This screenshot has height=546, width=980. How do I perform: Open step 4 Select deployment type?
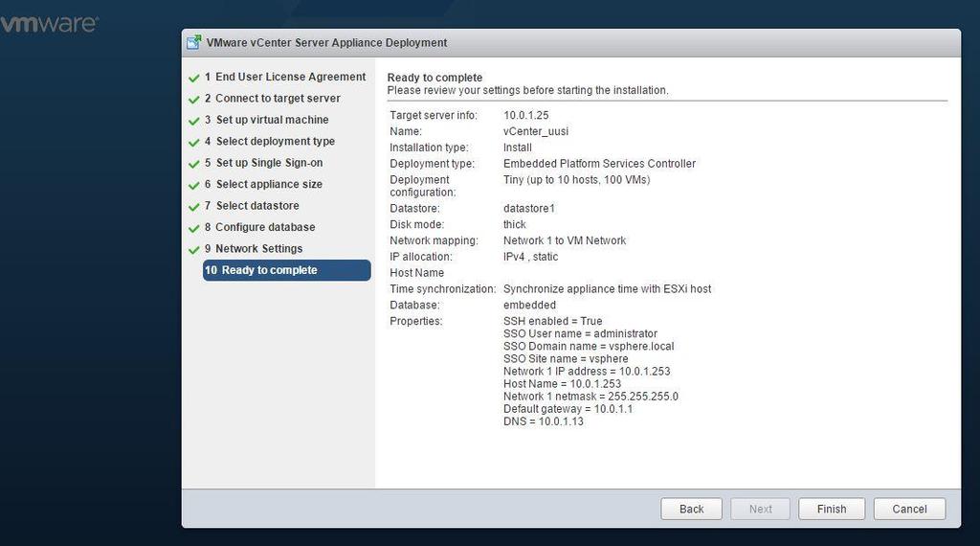(x=270, y=142)
